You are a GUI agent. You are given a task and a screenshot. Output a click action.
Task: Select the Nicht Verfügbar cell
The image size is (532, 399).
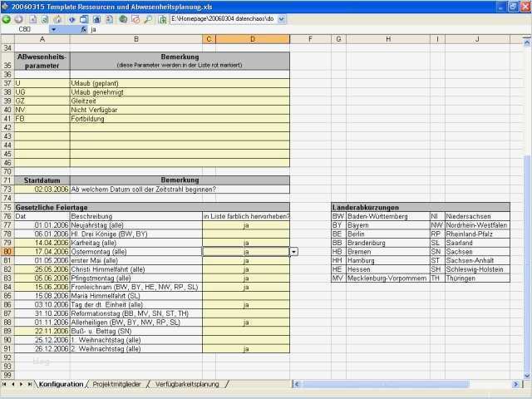click(180, 110)
